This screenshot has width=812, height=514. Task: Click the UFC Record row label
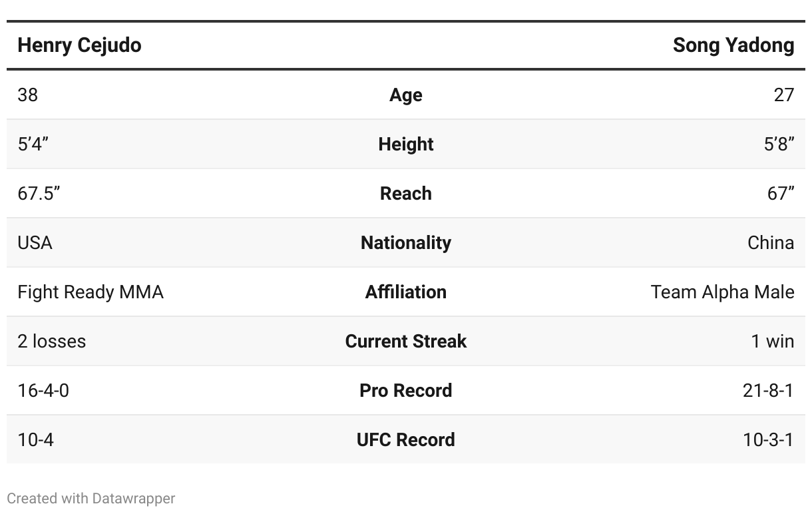[x=405, y=440]
